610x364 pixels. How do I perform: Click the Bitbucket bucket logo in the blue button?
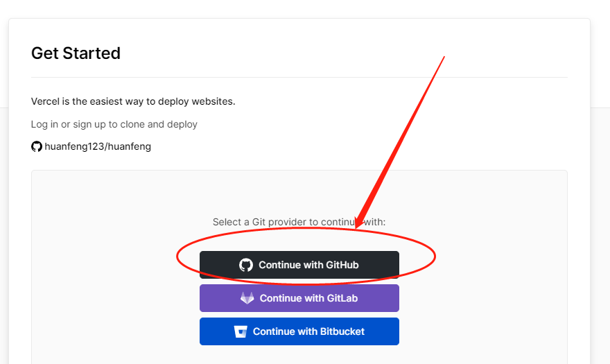(241, 331)
